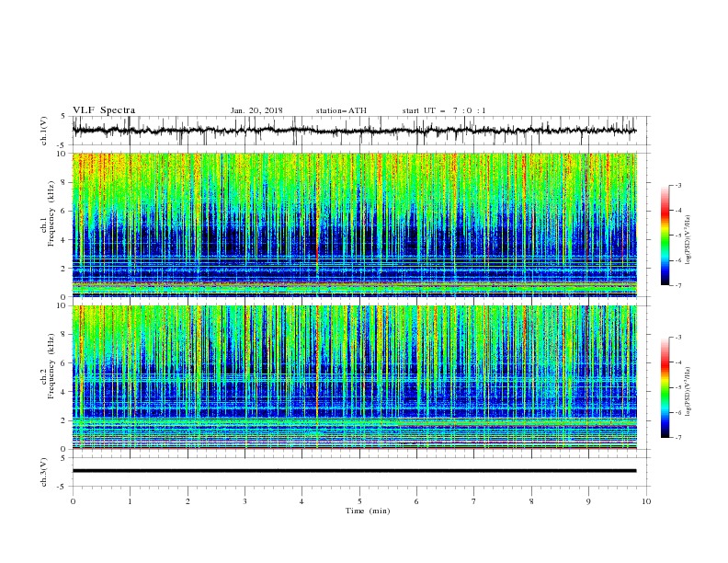Click the "-5" tick on ch.1 color bar
Screen dimensions: 728x563
pyautogui.click(x=677, y=236)
